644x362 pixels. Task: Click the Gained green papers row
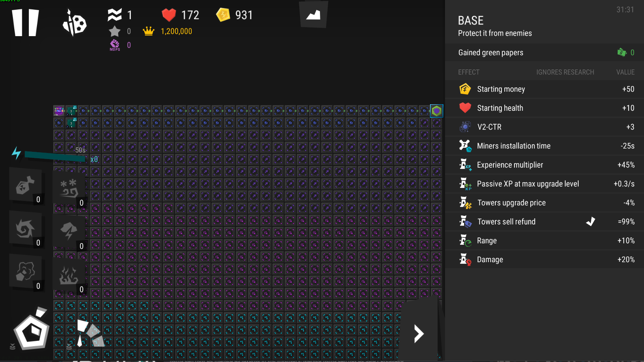click(545, 52)
